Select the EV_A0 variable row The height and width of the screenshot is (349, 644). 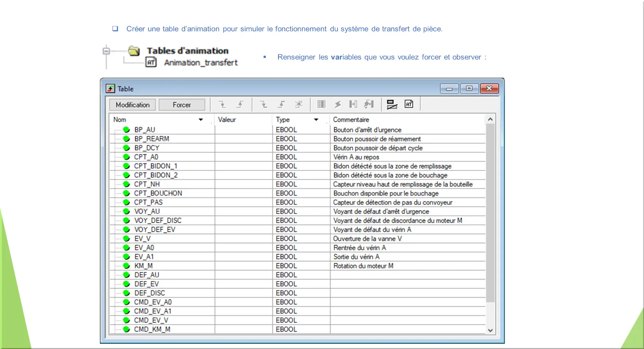pyautogui.click(x=297, y=248)
